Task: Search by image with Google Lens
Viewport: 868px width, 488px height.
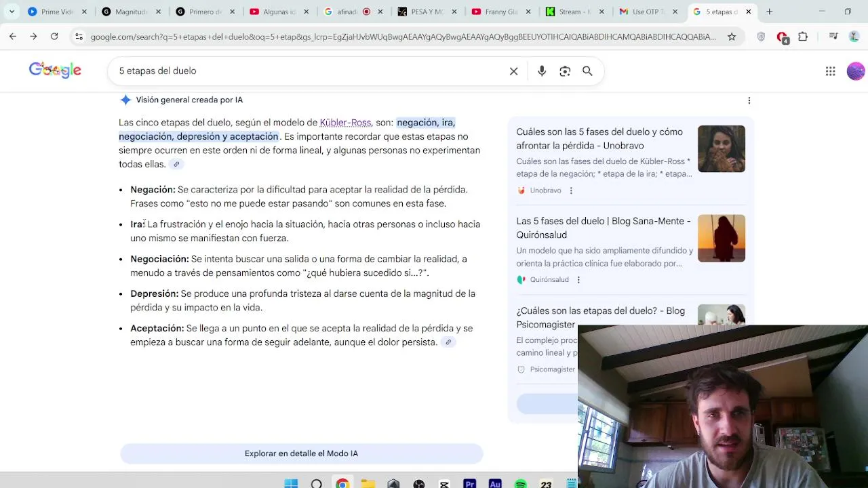Action: click(x=565, y=71)
